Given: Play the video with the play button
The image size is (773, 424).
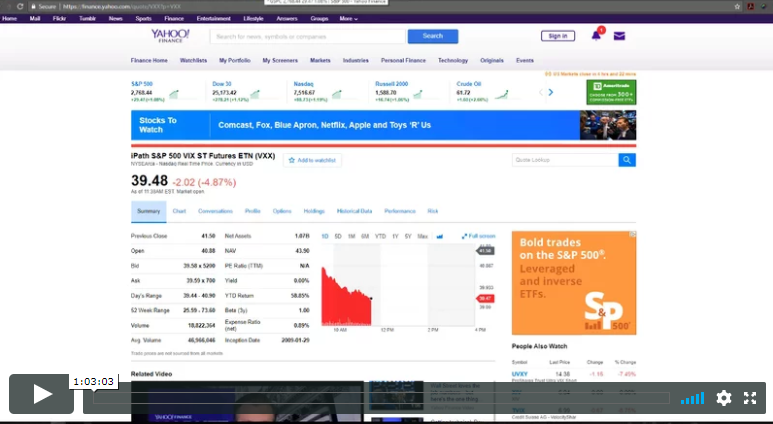Looking at the screenshot, I should point(42,394).
